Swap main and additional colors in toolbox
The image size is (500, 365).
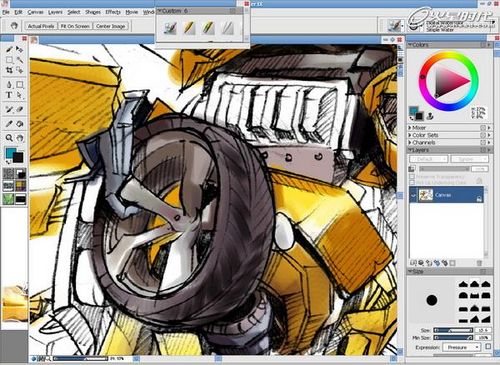click(x=7, y=162)
